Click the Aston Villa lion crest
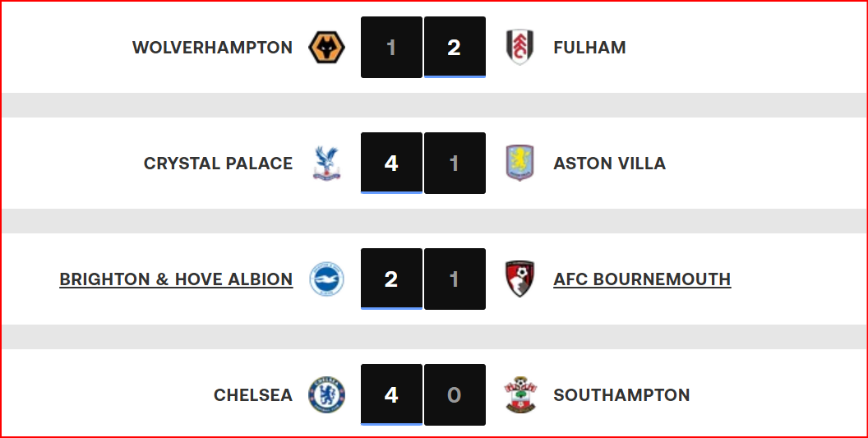868x438 pixels. coord(519,163)
